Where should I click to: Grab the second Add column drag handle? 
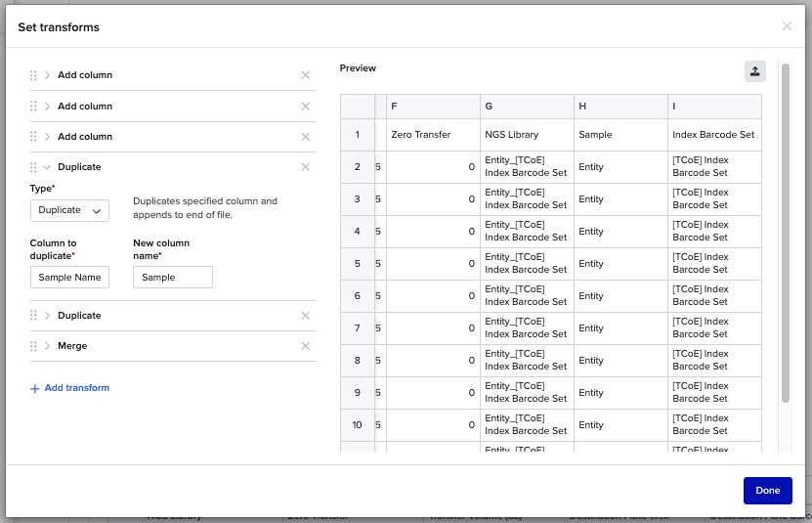[x=33, y=107]
